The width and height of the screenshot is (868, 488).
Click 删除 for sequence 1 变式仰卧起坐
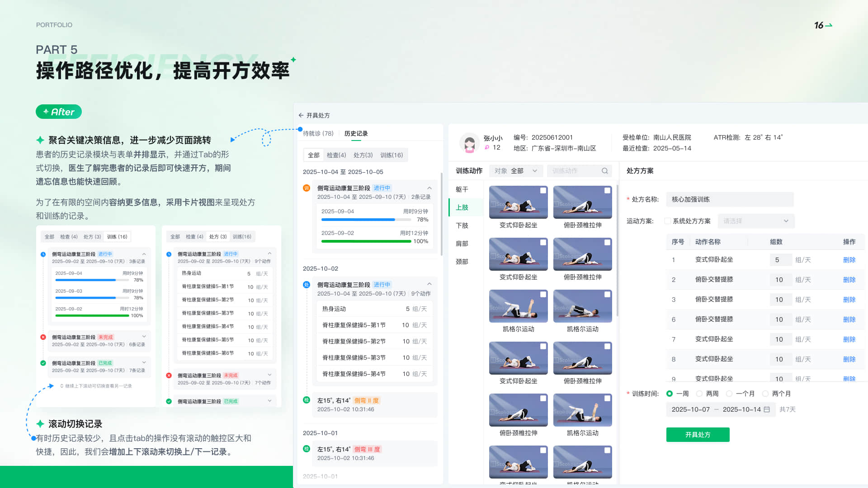pyautogui.click(x=849, y=260)
